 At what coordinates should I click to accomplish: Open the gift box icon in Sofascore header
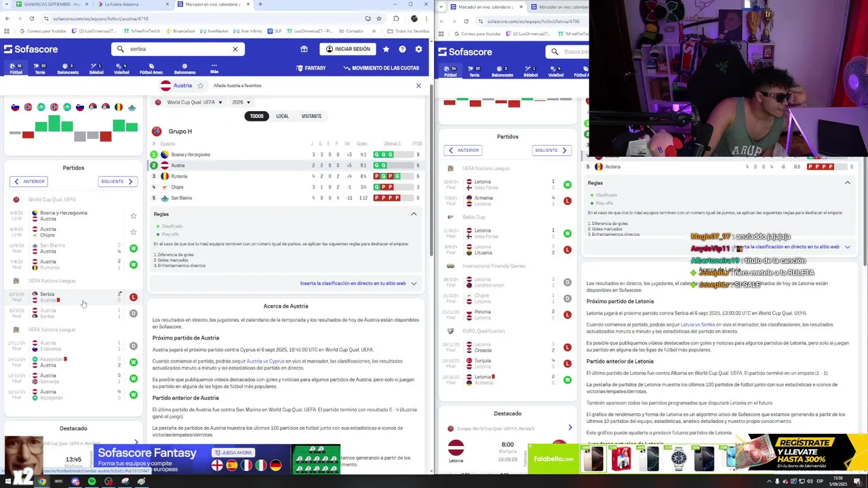[304, 49]
